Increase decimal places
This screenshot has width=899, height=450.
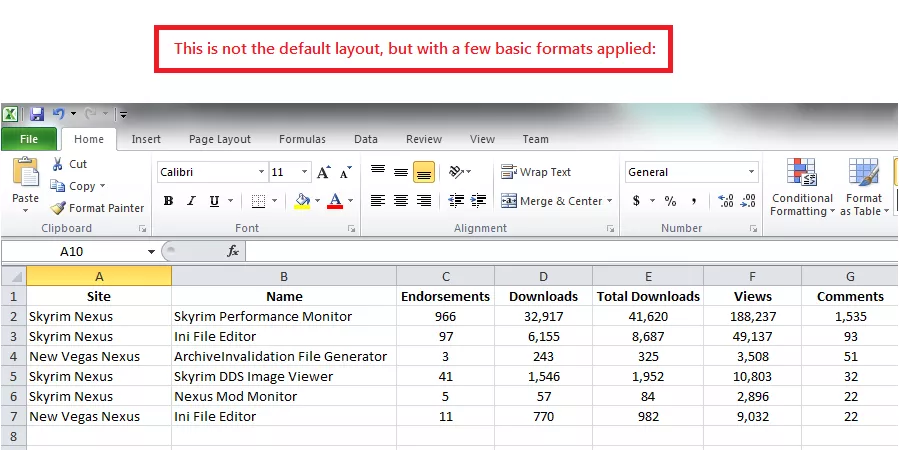point(725,201)
